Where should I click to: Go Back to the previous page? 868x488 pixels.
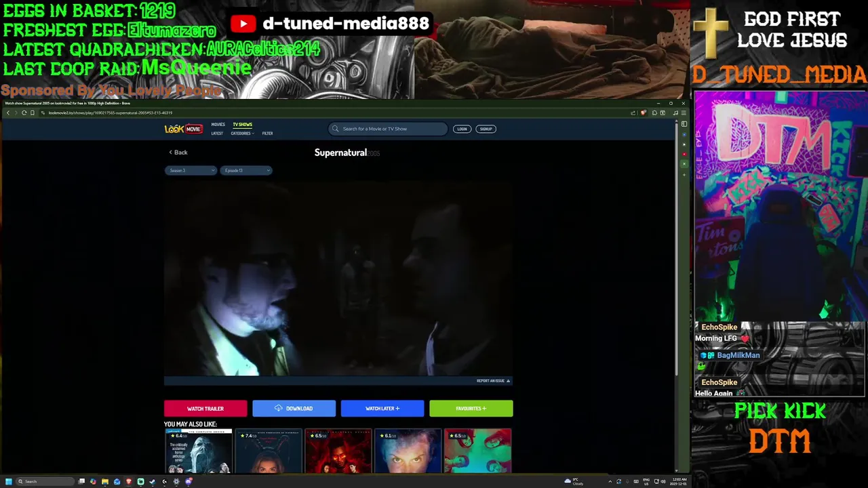coord(178,152)
